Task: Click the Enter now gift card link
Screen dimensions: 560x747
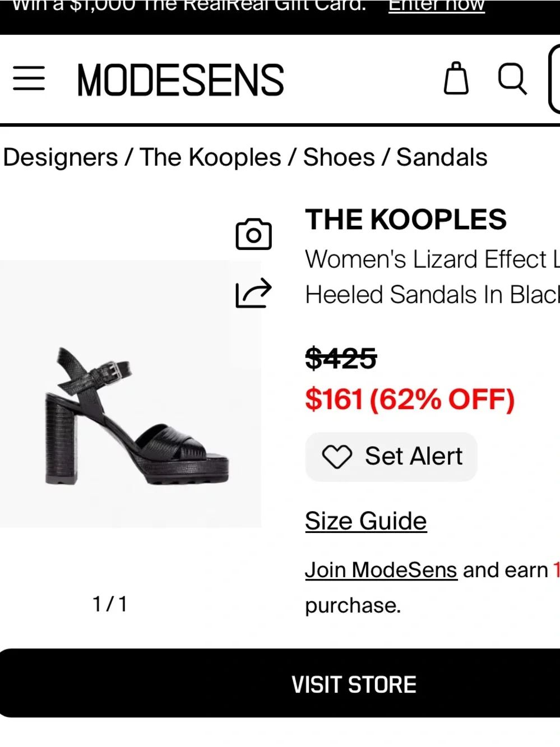Action: pyautogui.click(x=437, y=6)
